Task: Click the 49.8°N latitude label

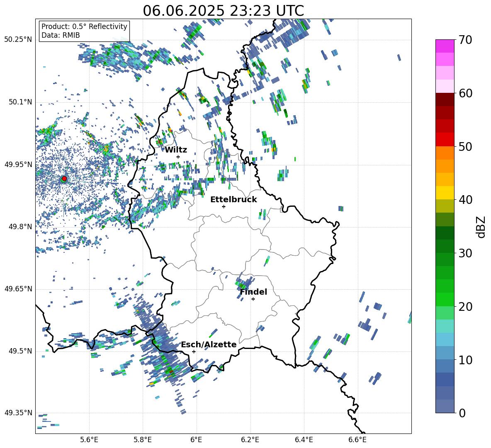Action: pyautogui.click(x=20, y=227)
